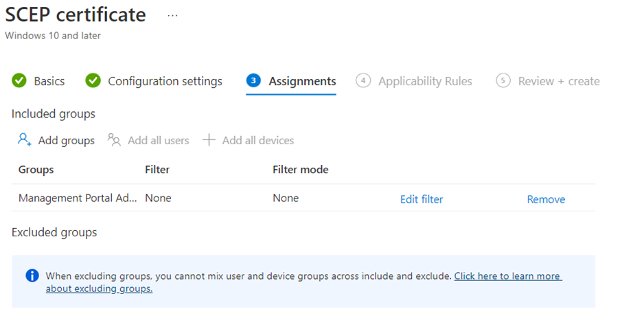This screenshot has height=316, width=644.
Task: Switch to Configuration settings step
Action: 165,81
